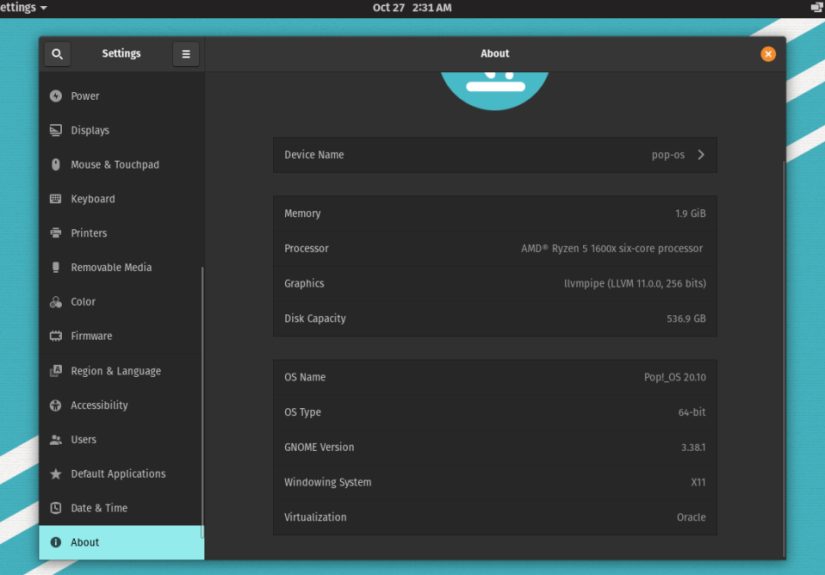Open the Printers section
This screenshot has width=825, height=575.
click(x=122, y=233)
